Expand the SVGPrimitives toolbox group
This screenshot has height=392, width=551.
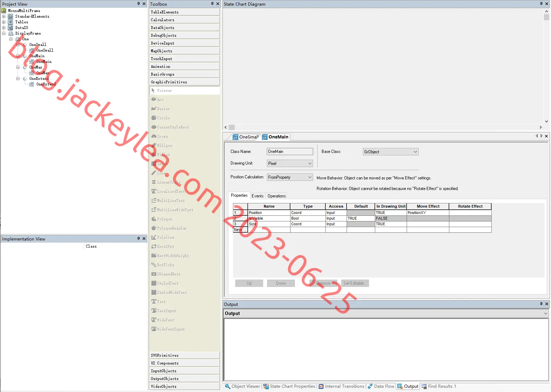[185, 355]
